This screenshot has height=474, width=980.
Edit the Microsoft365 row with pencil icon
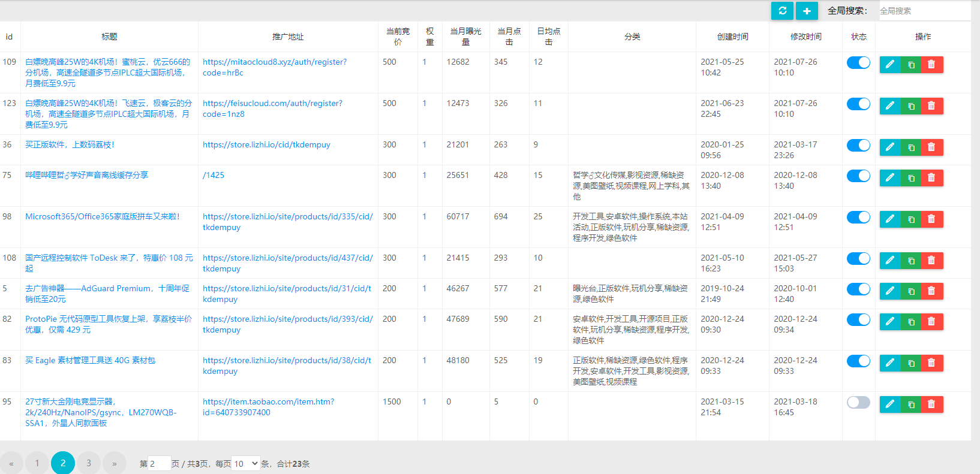tap(890, 219)
